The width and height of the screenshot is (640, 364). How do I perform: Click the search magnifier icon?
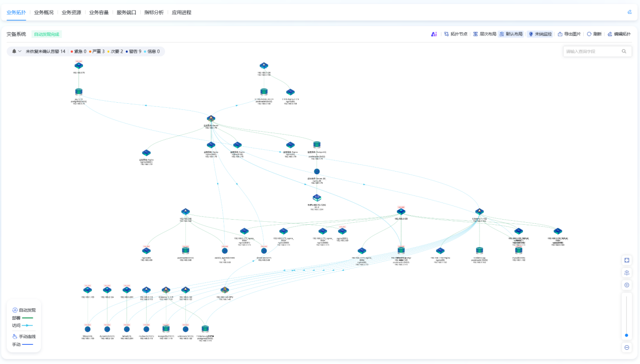click(624, 51)
